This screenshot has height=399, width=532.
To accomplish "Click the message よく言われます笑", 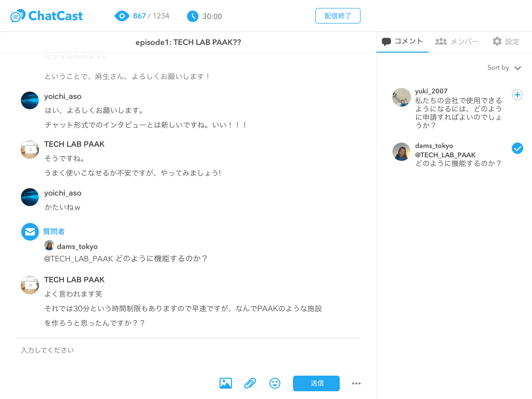I will (x=73, y=294).
